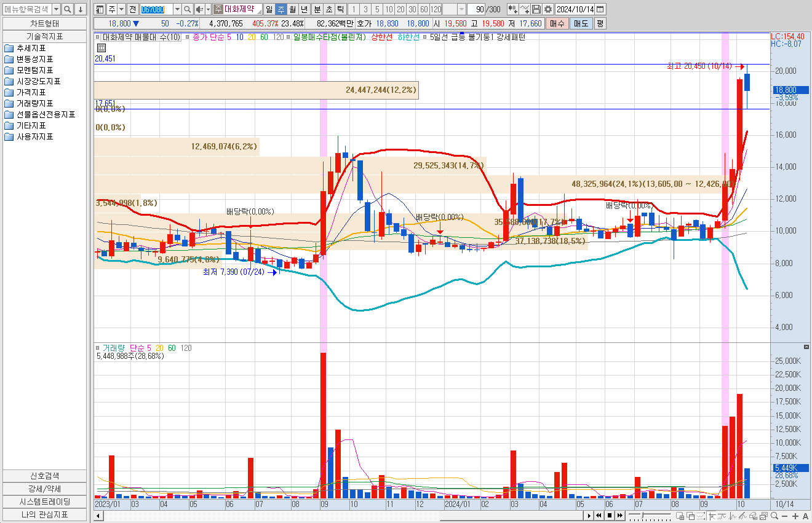Click the stock code search magnifier
The width and height of the screenshot is (812, 523).
tap(188, 9)
